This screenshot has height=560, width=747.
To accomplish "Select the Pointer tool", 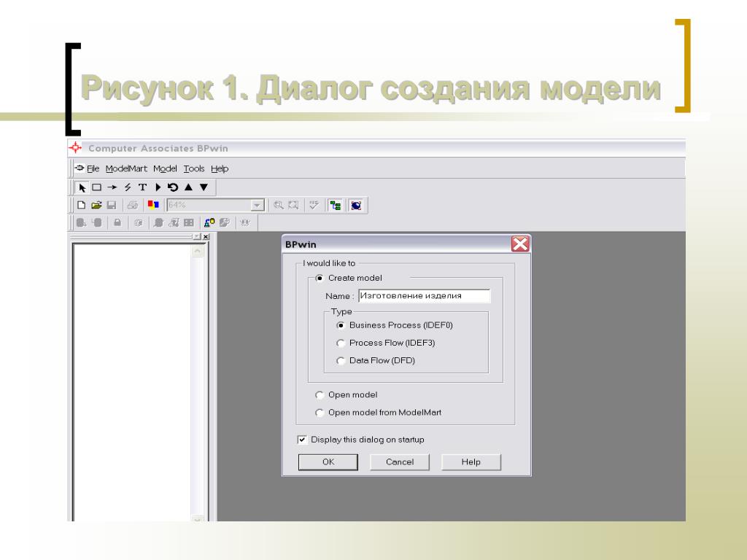I will tap(82, 187).
